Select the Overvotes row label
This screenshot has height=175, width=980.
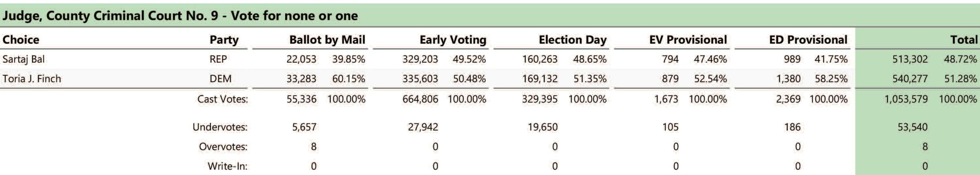pyautogui.click(x=223, y=147)
